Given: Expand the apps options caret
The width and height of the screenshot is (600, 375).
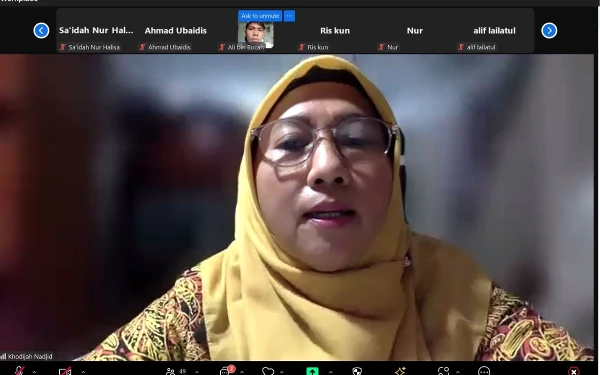Looking at the screenshot, I should (x=458, y=372).
